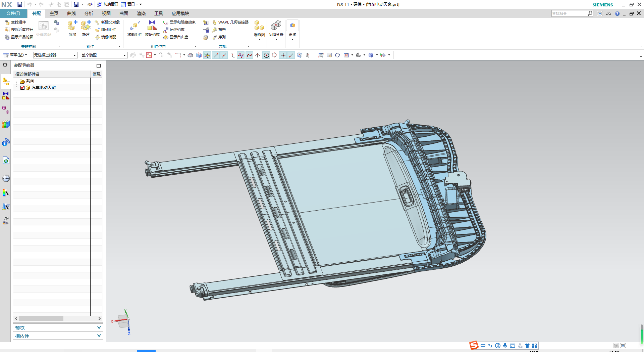Screen dimensions: 644x352
Task: Click the 显示自由度 (Show Degrees of Freedom) icon
Action: [x=166, y=37]
